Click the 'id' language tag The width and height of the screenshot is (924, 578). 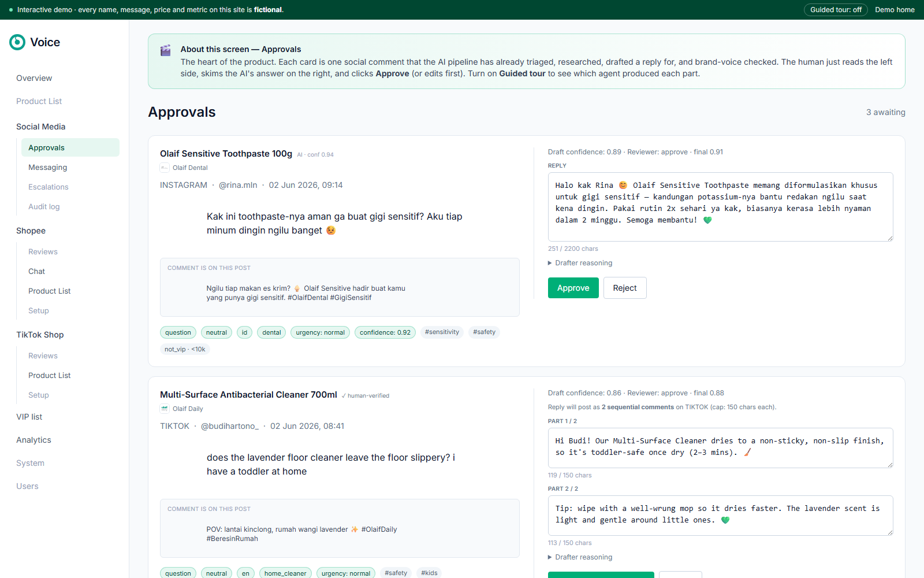click(x=244, y=332)
